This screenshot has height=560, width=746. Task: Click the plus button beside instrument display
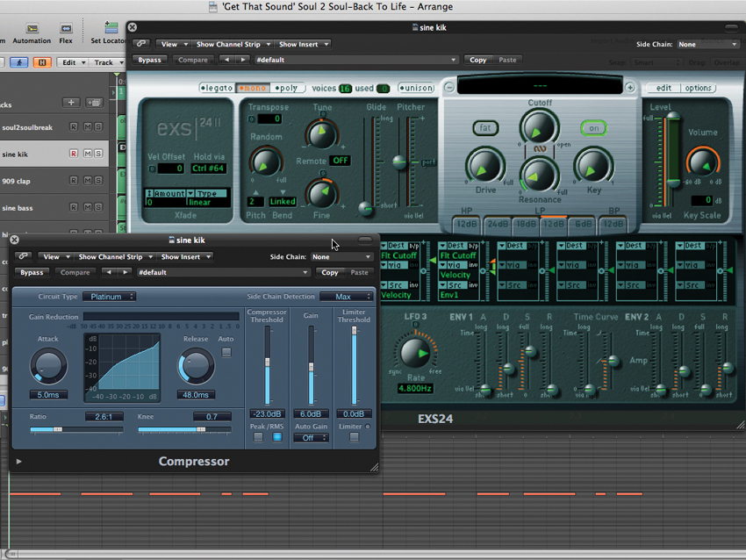(630, 88)
